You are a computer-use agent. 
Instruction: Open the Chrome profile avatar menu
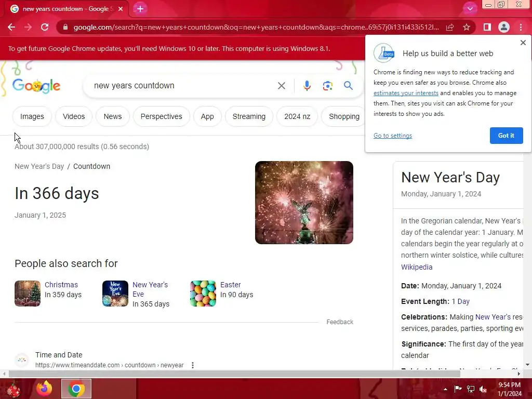(504, 27)
